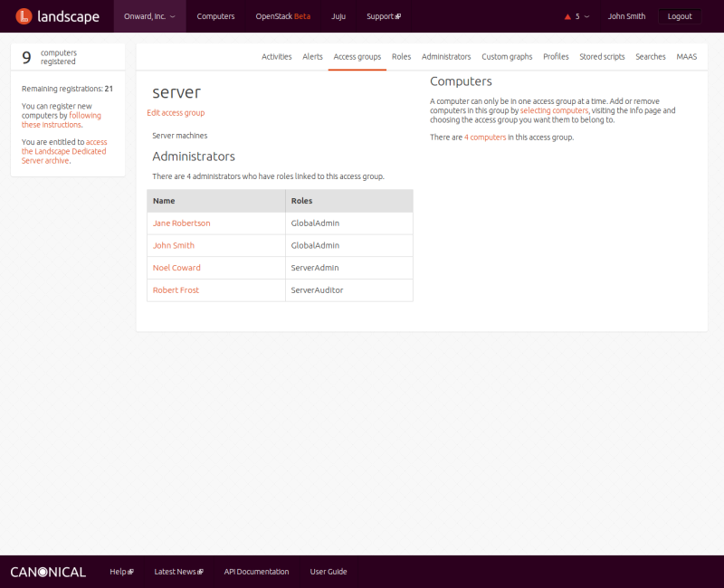Expand the alerts count dropdown chevron

(x=586, y=16)
